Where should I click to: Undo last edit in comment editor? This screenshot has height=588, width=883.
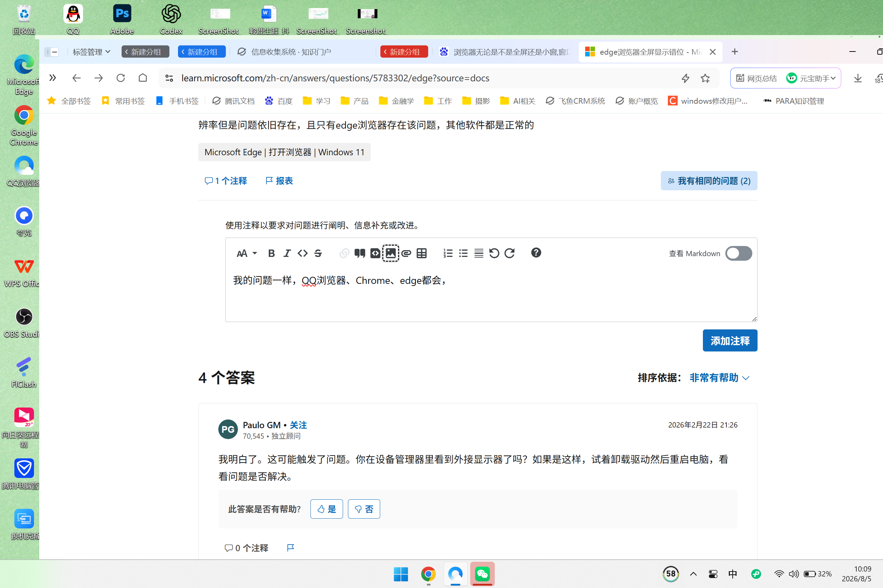[494, 253]
